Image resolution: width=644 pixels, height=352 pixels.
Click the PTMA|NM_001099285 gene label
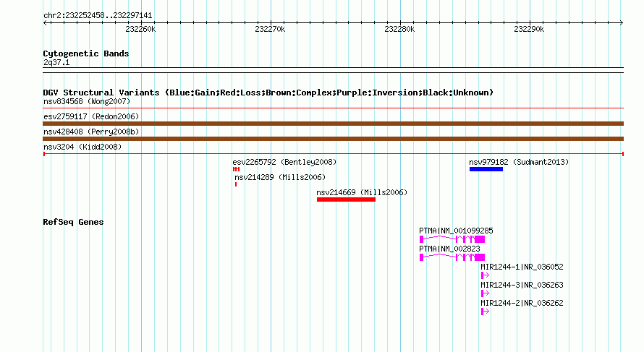456,231
